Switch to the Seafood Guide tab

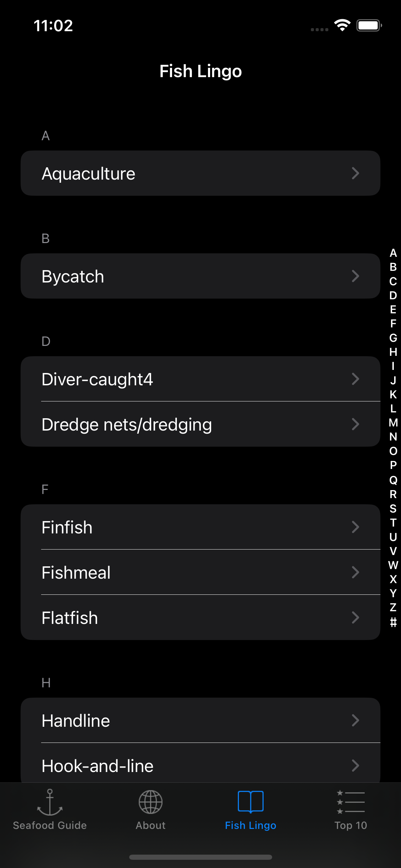[50, 825]
